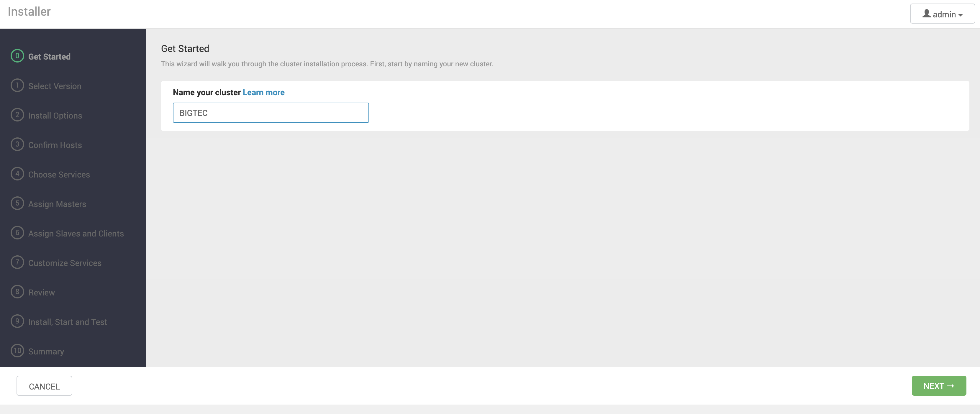Go to Assign Slaves and Clients step

click(x=76, y=234)
